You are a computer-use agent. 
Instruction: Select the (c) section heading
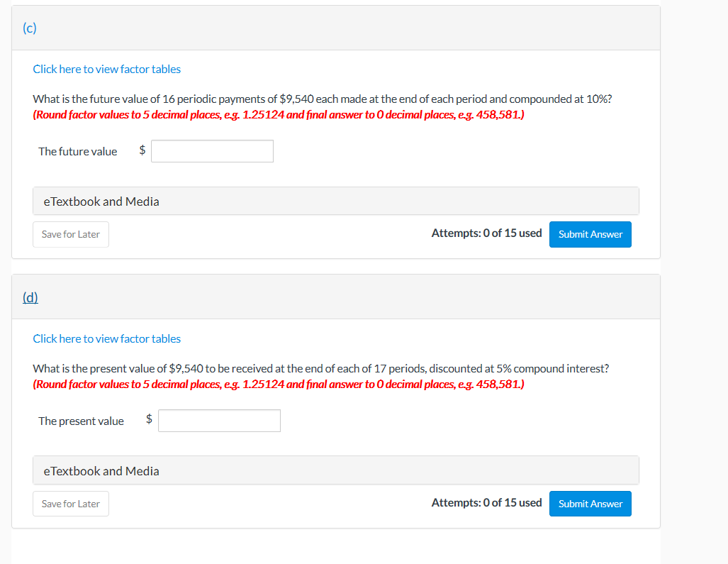[x=30, y=28]
